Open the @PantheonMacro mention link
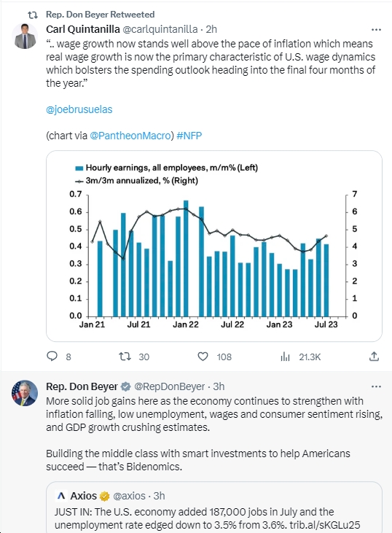This screenshot has width=392, height=533. [x=130, y=136]
